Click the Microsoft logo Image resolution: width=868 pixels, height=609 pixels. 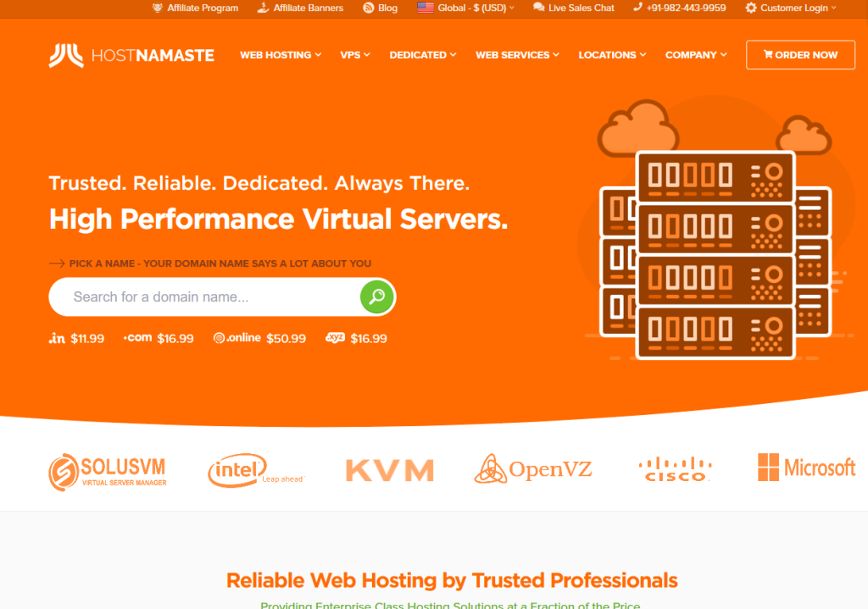coord(806,468)
